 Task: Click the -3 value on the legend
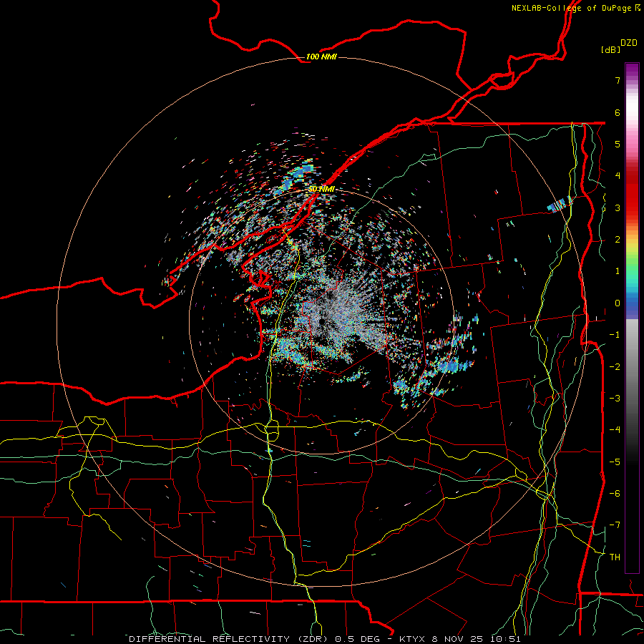click(615, 398)
